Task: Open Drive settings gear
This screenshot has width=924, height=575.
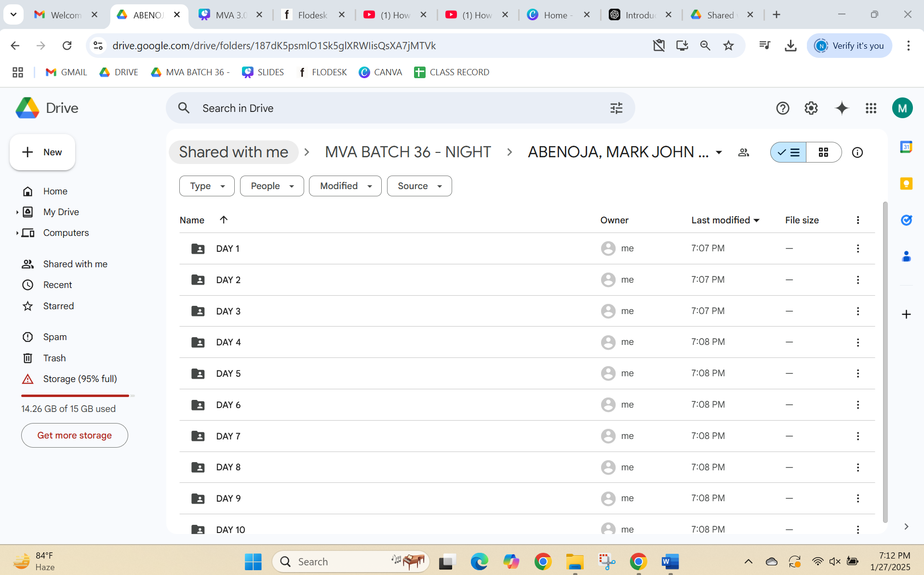Action: 811,108
